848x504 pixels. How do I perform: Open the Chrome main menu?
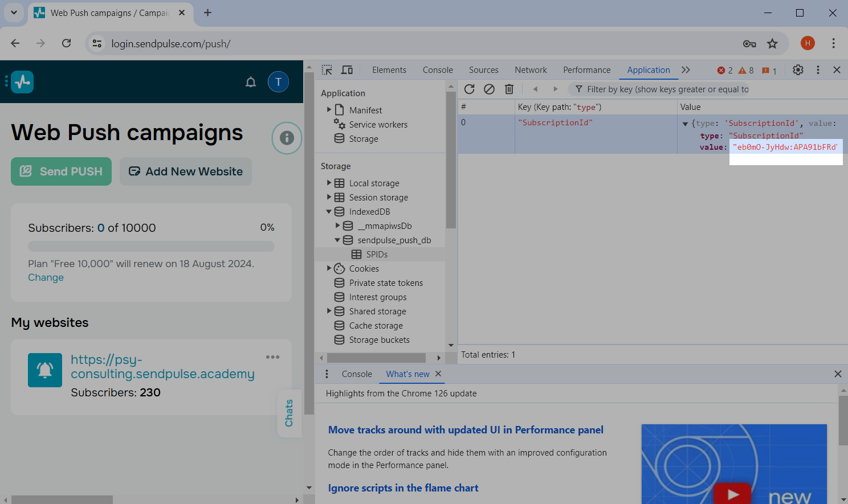coord(833,43)
